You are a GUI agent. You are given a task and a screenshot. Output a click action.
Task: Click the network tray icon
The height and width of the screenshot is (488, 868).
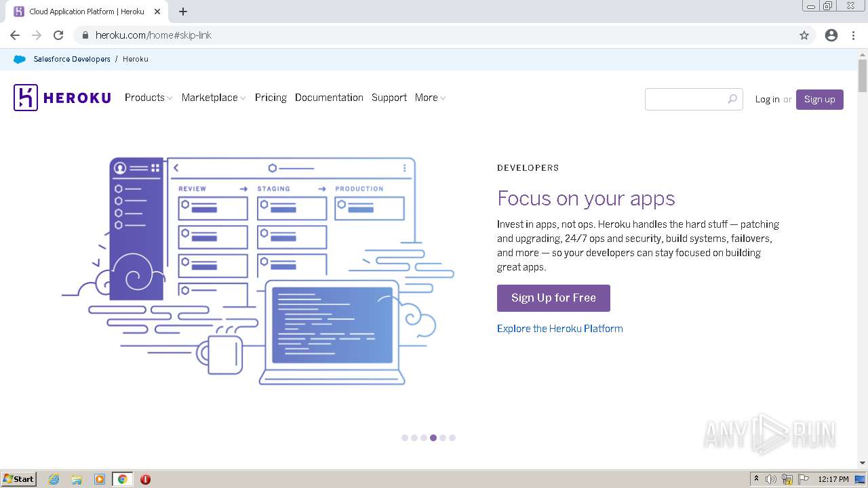(787, 479)
